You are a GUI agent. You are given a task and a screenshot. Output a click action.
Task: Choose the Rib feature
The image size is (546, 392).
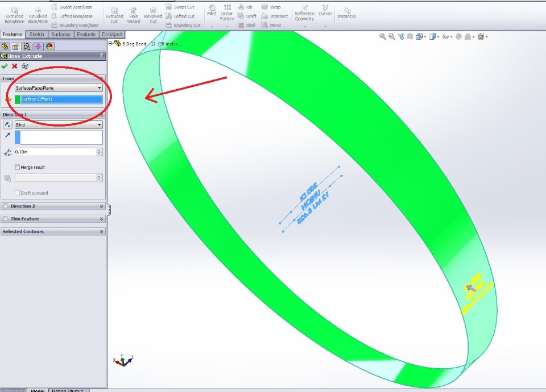[245, 7]
